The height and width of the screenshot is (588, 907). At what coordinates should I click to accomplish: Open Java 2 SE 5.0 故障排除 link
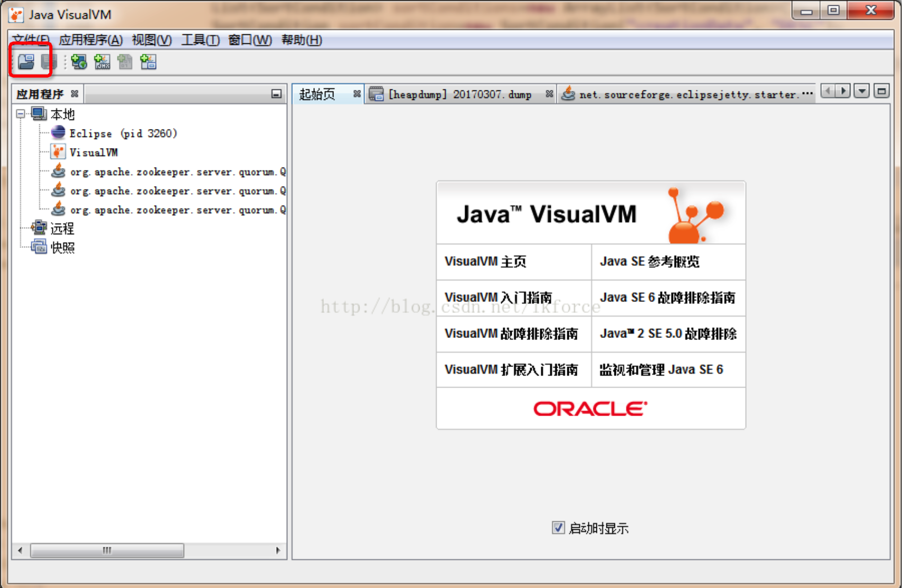tap(668, 334)
